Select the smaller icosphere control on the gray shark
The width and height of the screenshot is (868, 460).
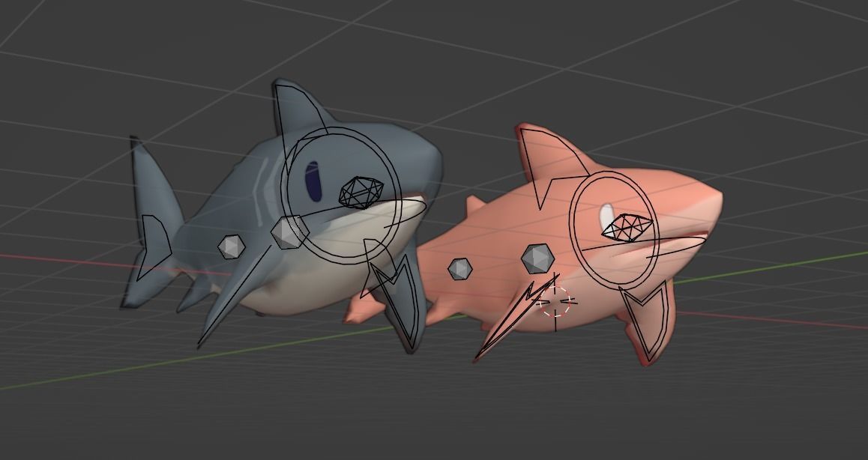pyautogui.click(x=232, y=246)
